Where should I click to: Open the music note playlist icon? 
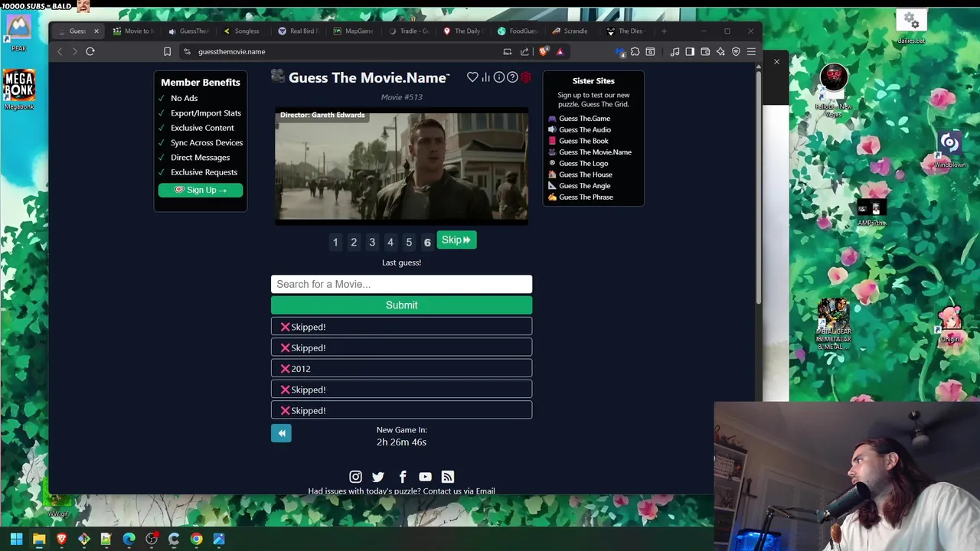coord(675,51)
